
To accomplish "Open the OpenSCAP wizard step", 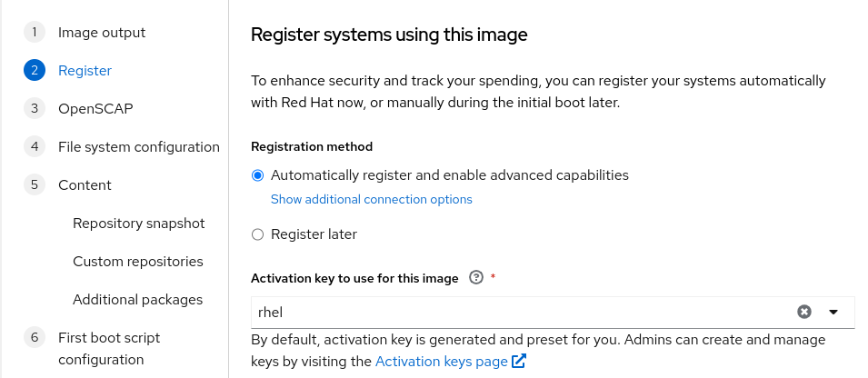I will pyautogui.click(x=95, y=108).
